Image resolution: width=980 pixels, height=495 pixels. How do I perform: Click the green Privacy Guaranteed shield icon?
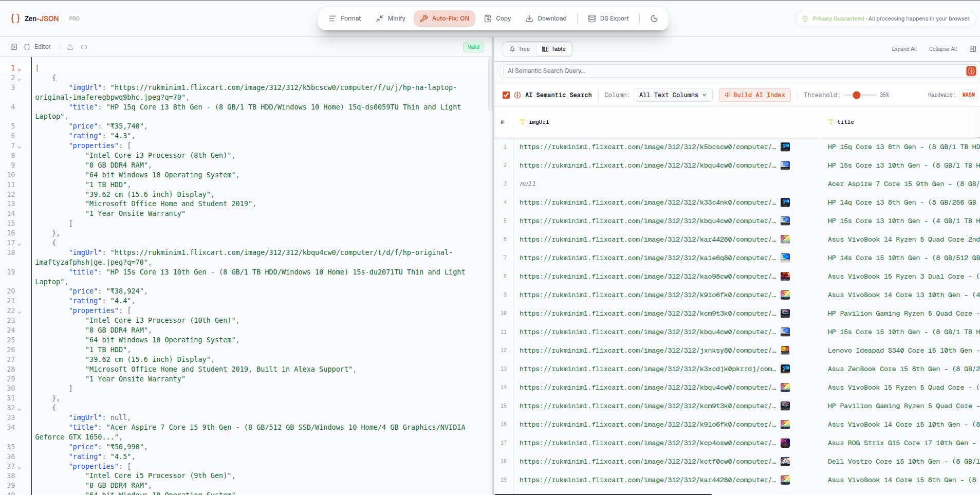tap(805, 19)
